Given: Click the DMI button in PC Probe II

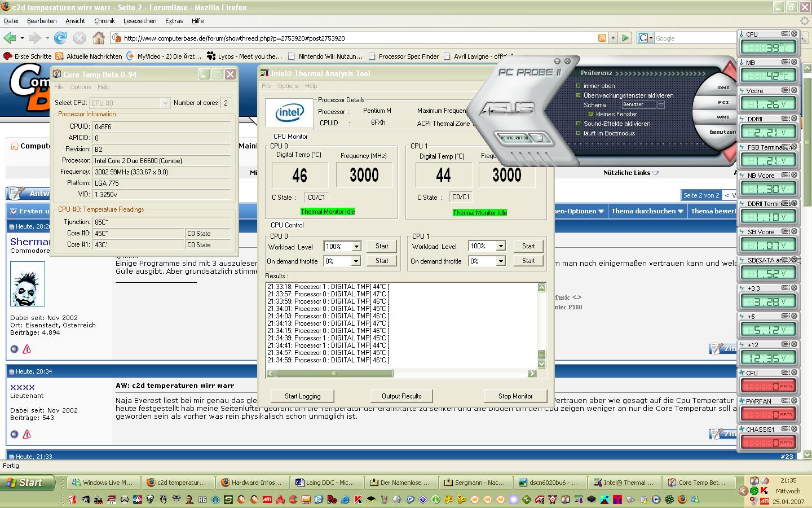Looking at the screenshot, I should coord(723,87).
